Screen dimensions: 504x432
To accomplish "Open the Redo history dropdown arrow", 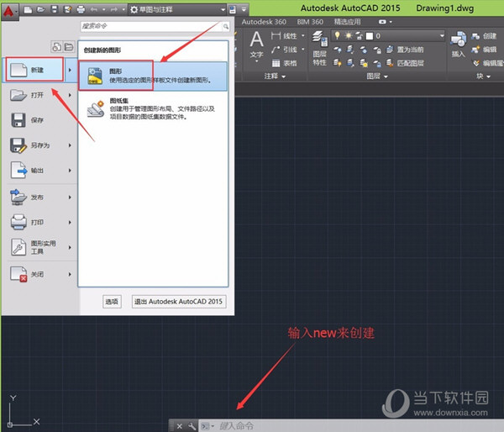I will [x=123, y=9].
